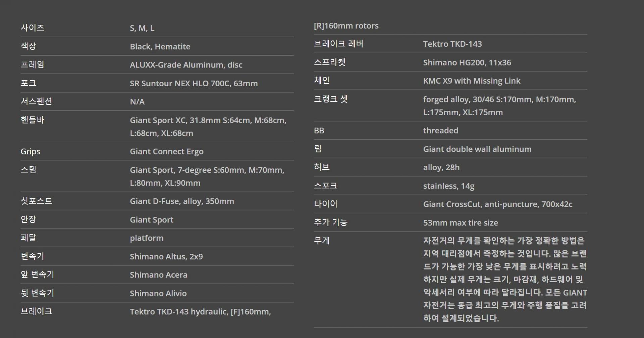The height and width of the screenshot is (338, 644).
Task: Click the "타이어" label
Action: point(326,204)
